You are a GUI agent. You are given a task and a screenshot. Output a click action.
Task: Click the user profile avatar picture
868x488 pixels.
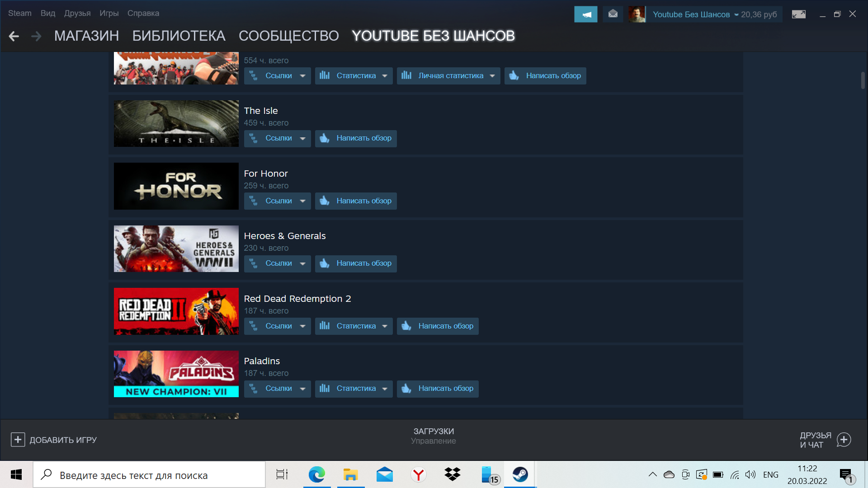pos(637,14)
